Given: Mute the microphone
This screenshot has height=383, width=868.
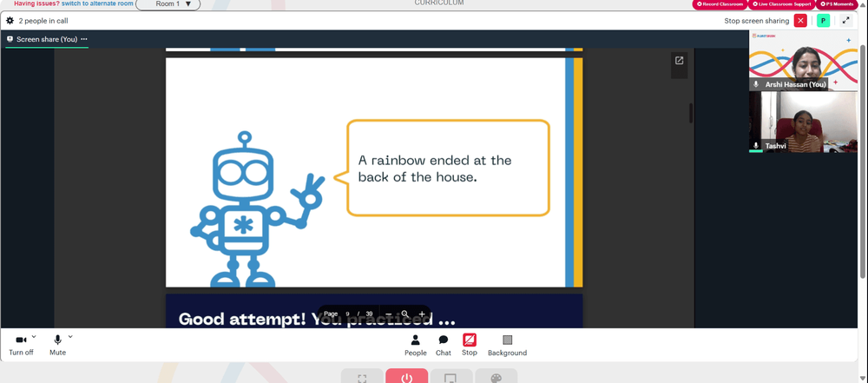Looking at the screenshot, I should point(57,345).
